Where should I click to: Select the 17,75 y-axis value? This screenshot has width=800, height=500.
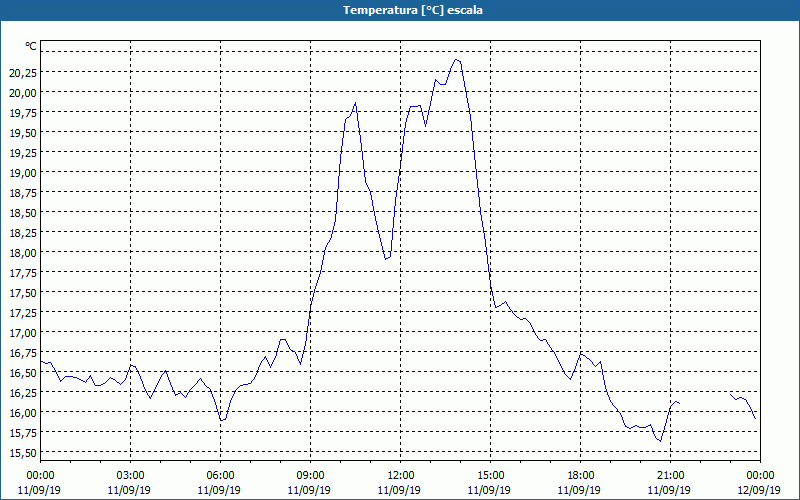pyautogui.click(x=23, y=272)
